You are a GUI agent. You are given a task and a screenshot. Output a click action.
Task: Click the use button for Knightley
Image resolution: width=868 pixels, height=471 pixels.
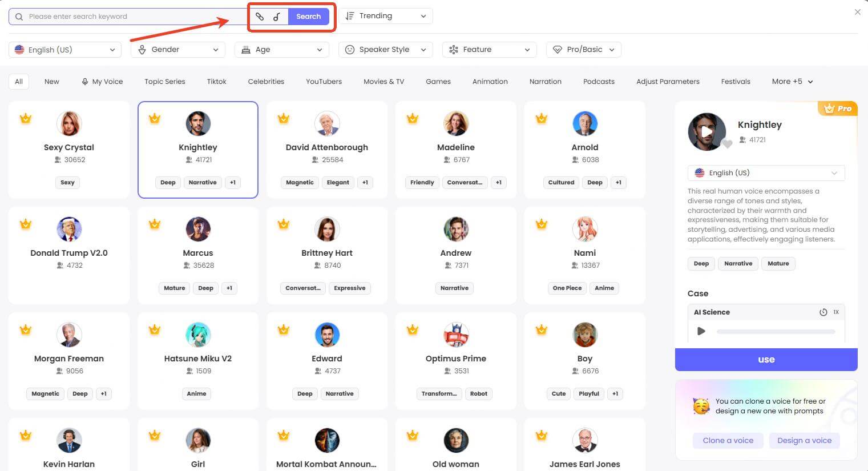coord(766,359)
